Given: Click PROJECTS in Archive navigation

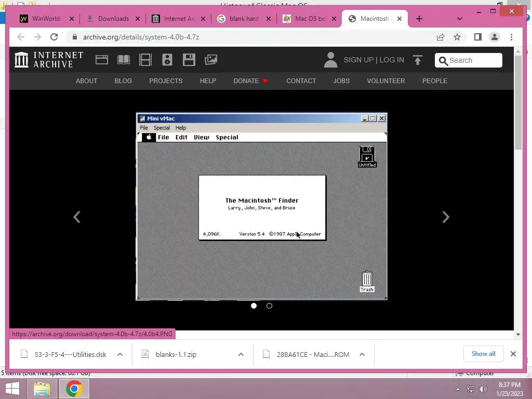Looking at the screenshot, I should click(166, 81).
